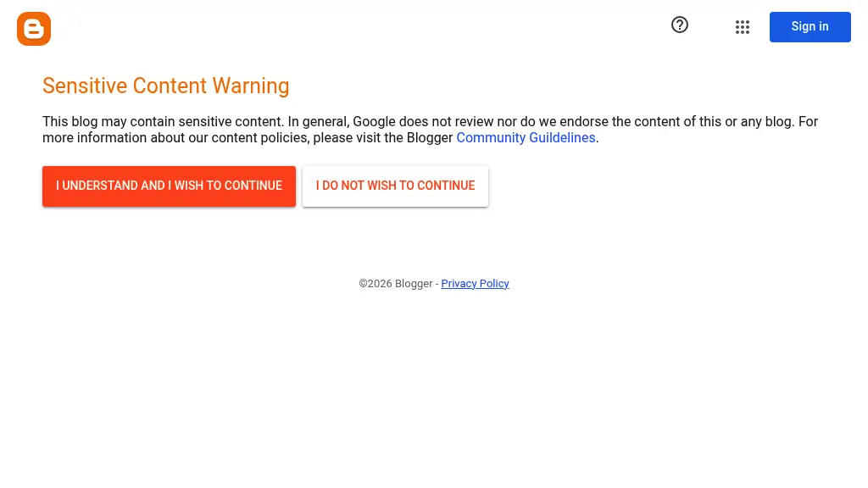Go to Blogger home via the logo

[x=34, y=29]
